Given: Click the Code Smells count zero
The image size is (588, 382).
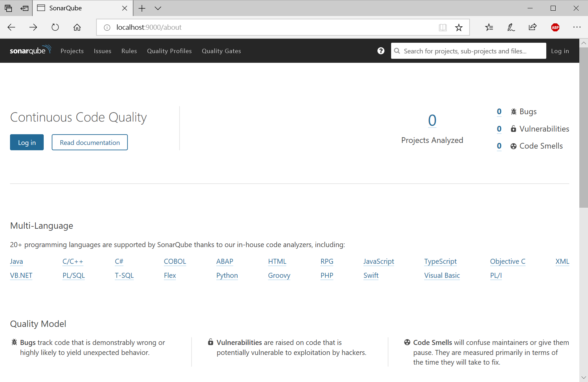Looking at the screenshot, I should coord(499,146).
